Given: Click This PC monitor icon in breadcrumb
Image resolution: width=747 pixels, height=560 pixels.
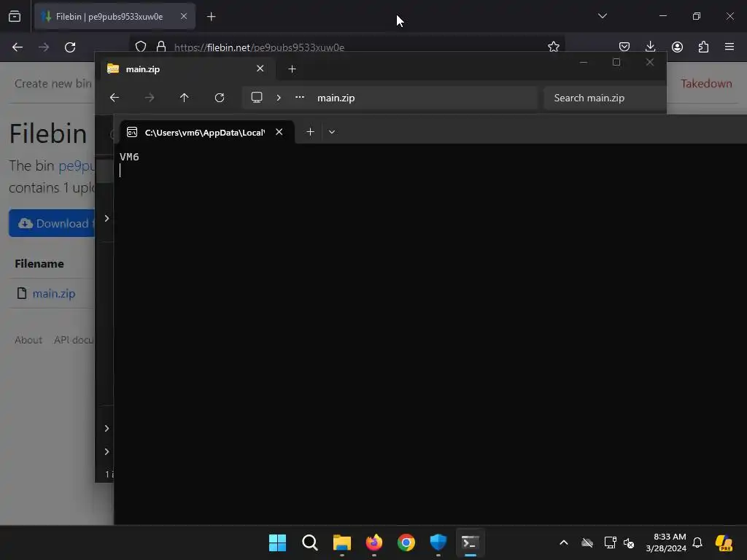Looking at the screenshot, I should 257,98.
